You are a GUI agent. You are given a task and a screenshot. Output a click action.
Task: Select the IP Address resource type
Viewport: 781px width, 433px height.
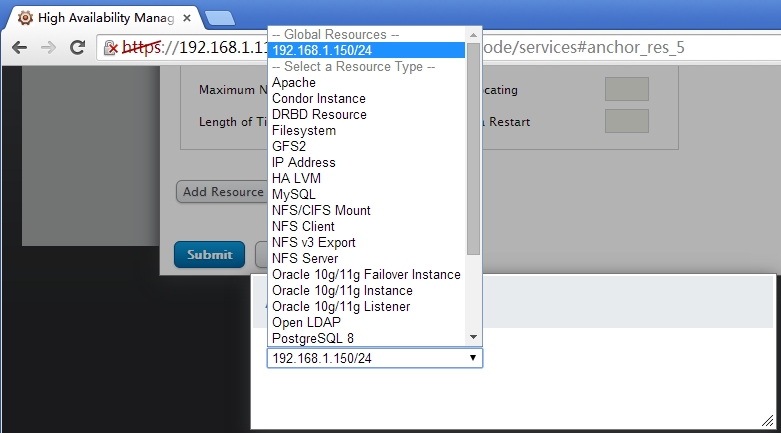click(x=304, y=162)
